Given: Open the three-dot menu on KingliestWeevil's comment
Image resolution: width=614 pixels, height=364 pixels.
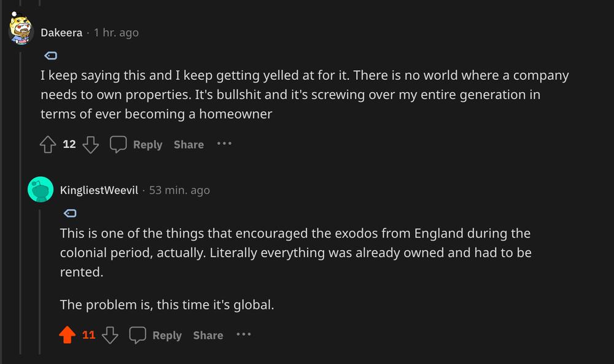Looking at the screenshot, I should 244,335.
